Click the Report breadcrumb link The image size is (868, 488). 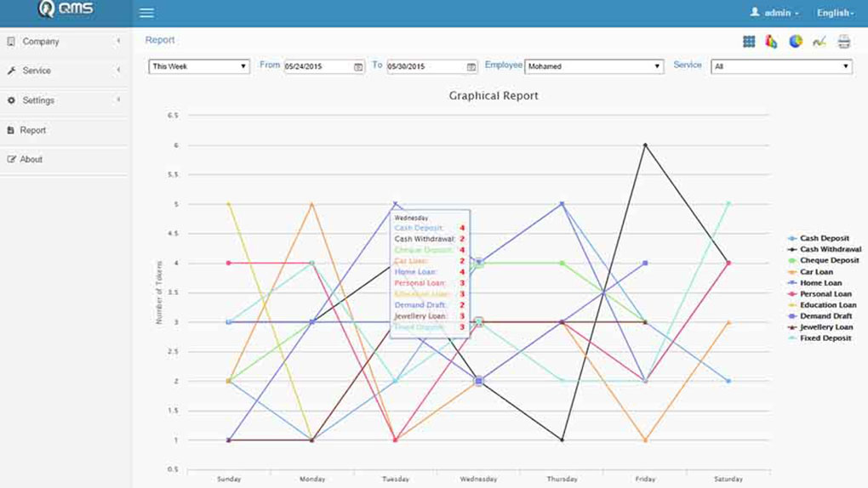[160, 40]
